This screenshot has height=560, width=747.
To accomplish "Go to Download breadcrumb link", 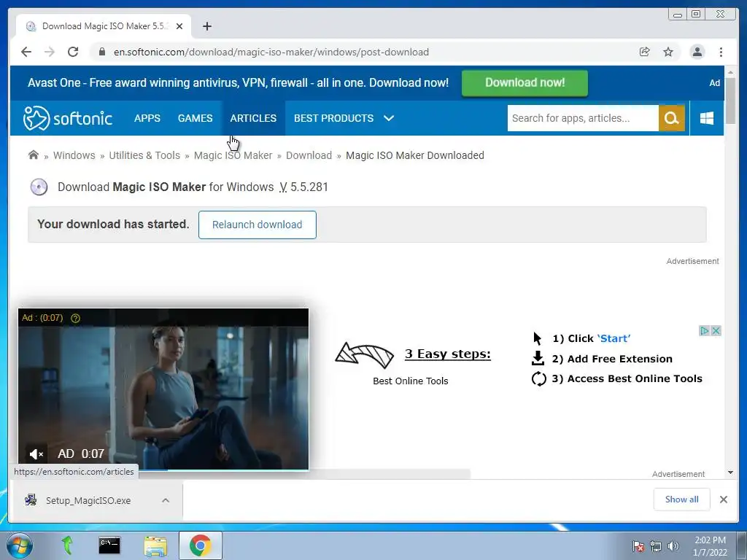I will click(x=309, y=155).
